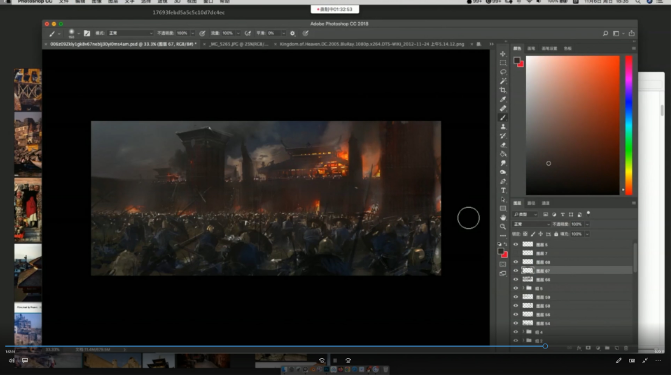Select the Crop tool

click(x=503, y=90)
